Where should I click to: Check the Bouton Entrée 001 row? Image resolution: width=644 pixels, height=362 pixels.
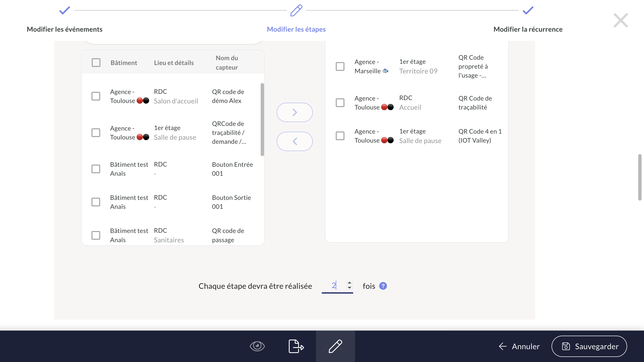(x=96, y=169)
